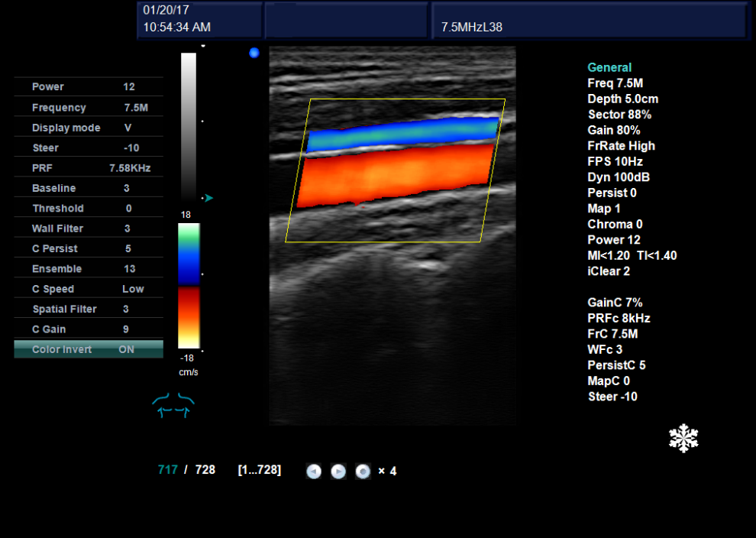
Task: Click the freeze snowflake icon
Action: [x=683, y=438]
